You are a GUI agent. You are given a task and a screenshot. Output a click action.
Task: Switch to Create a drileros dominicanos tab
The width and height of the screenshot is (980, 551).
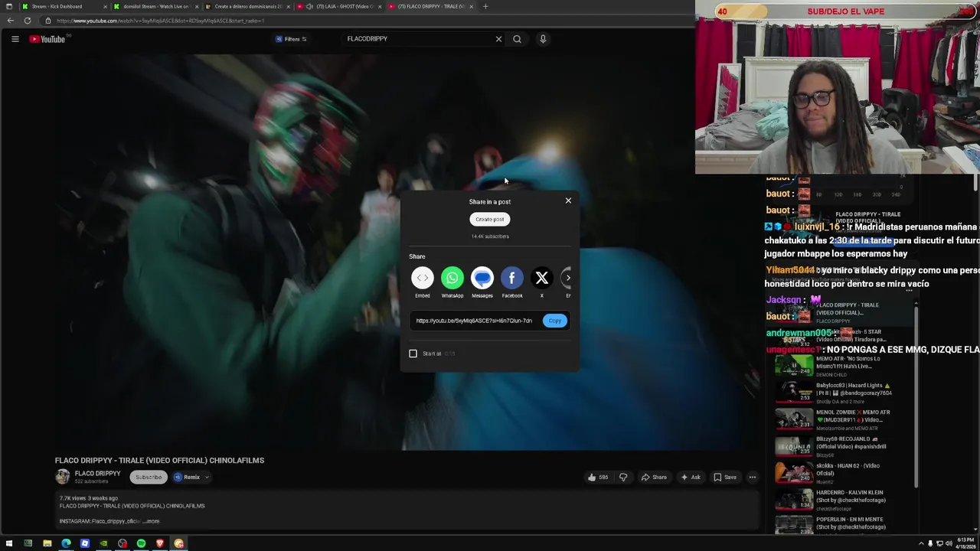coord(247,6)
